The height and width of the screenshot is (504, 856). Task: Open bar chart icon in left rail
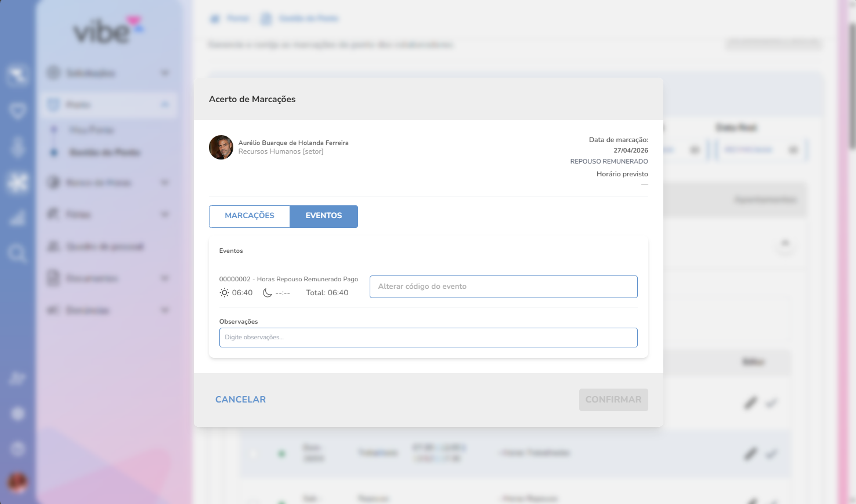tap(17, 218)
